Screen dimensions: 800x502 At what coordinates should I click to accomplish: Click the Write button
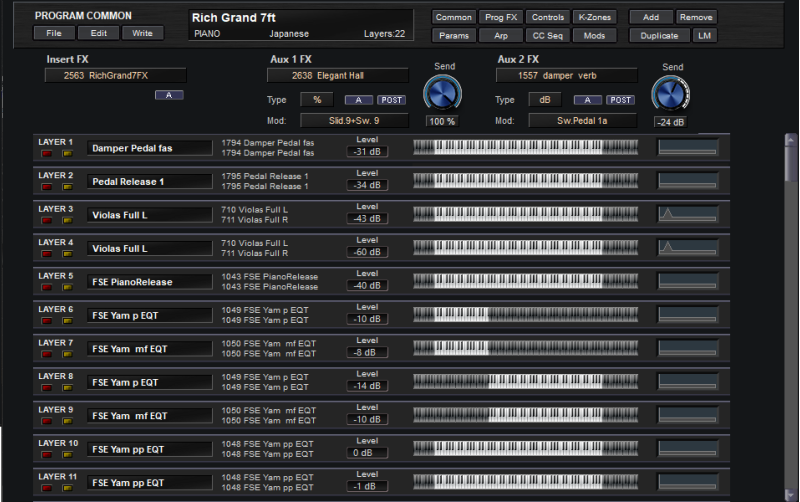click(x=142, y=33)
